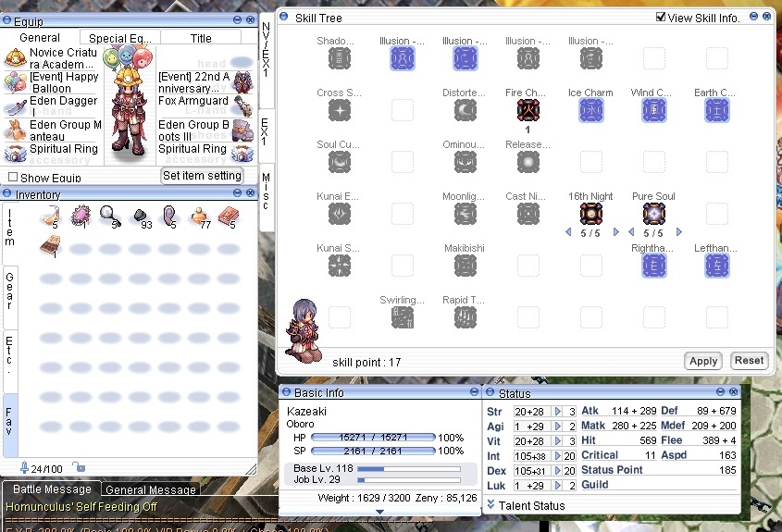The width and height of the screenshot is (782, 532).
Task: Click the Cast Ninja Spell icon
Action: pos(528,214)
